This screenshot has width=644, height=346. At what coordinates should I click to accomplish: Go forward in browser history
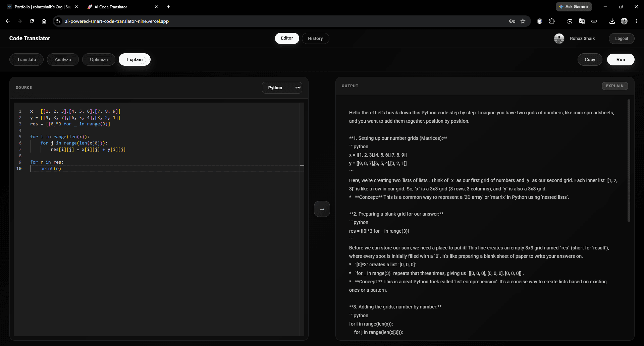click(20, 21)
